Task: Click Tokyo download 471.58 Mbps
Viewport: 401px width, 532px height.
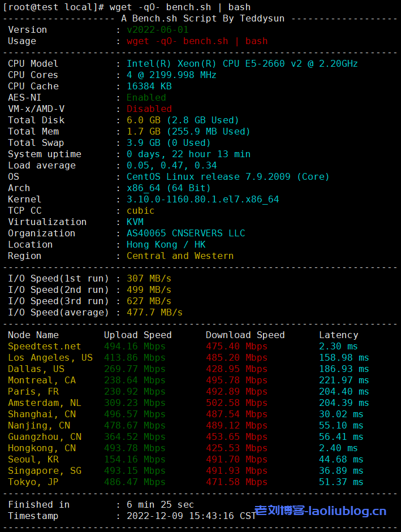Action: click(236, 482)
